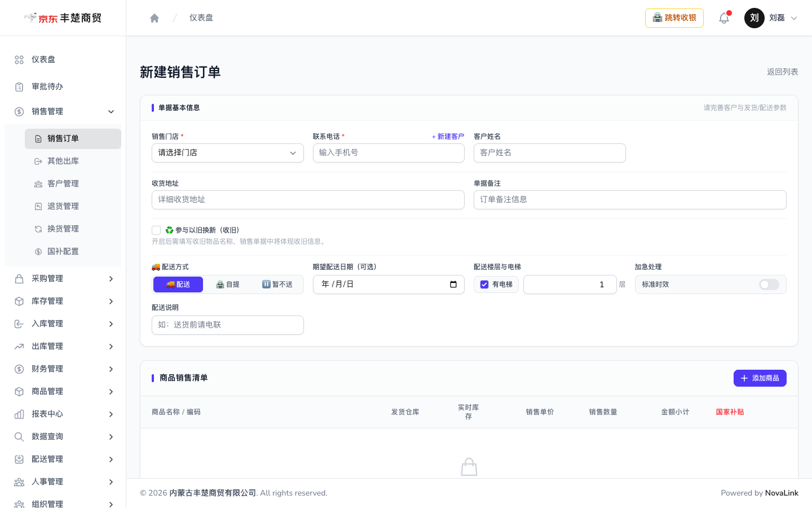Open the user menu chevron beside 刘磊
812x508 pixels.
pyautogui.click(x=794, y=18)
